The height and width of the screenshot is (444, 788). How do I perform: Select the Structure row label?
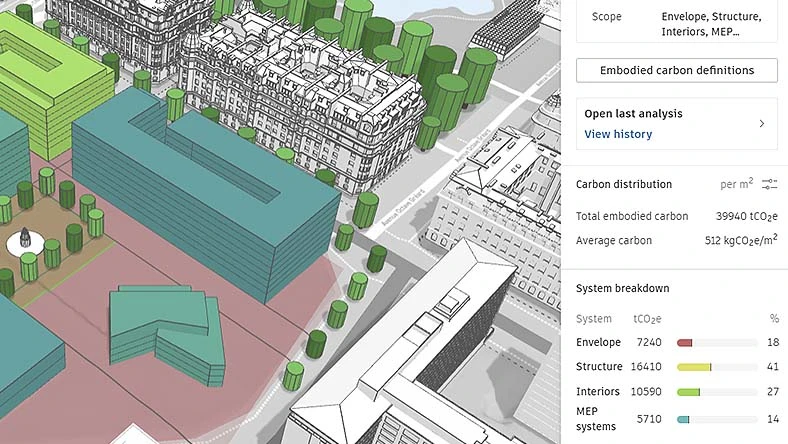tap(599, 367)
